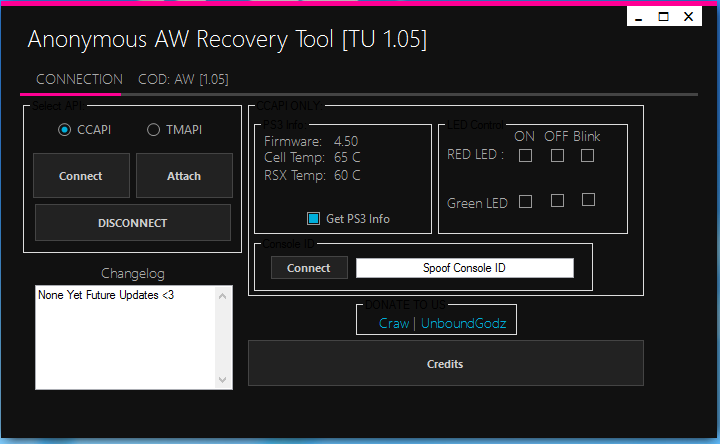Click the RSX Temp value 60 C
The image size is (720, 444).
[347, 175]
